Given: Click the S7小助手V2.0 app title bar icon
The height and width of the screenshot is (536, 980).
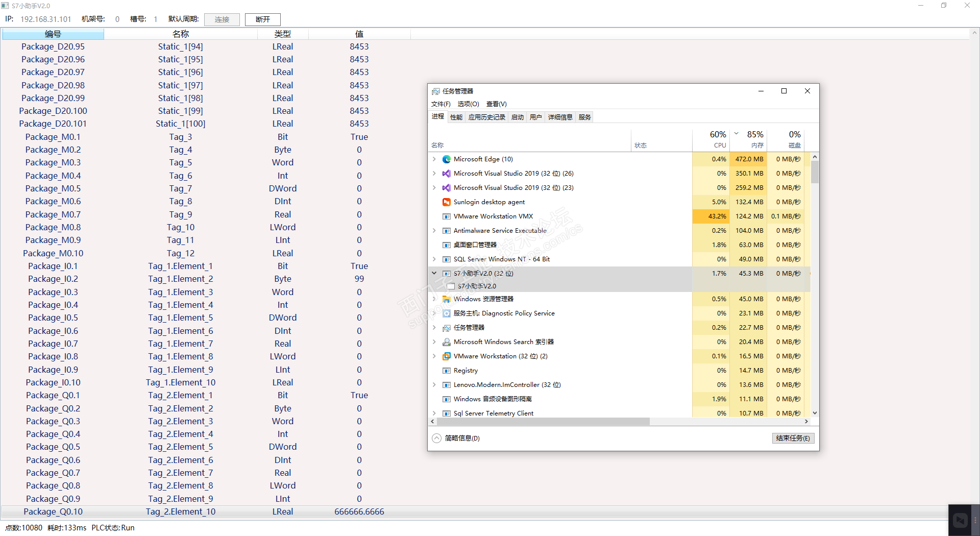Looking at the screenshot, I should 5,6.
